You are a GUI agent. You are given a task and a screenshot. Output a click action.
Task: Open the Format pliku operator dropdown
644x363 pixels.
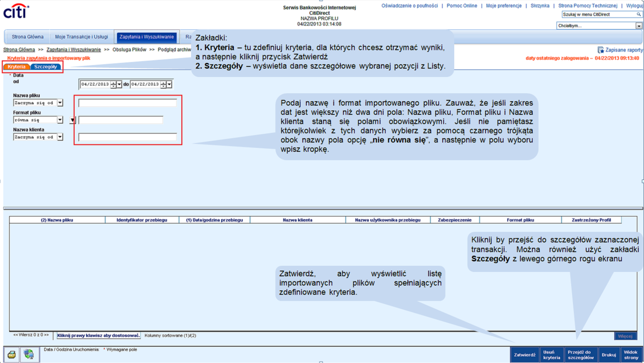click(60, 120)
